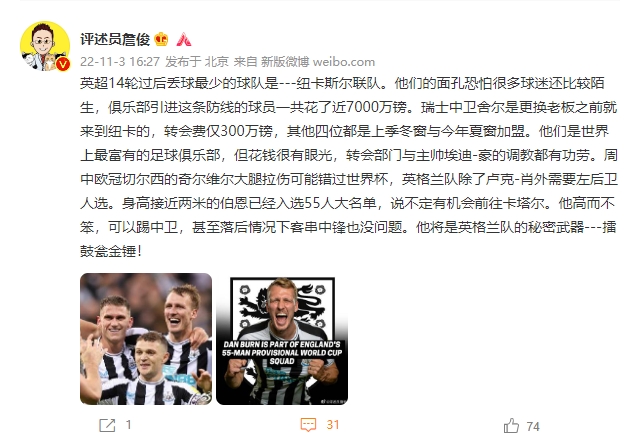Click the "DAN BURN IS PART OF ENGLAND'S" caption
The image size is (635, 445).
pyautogui.click(x=282, y=344)
